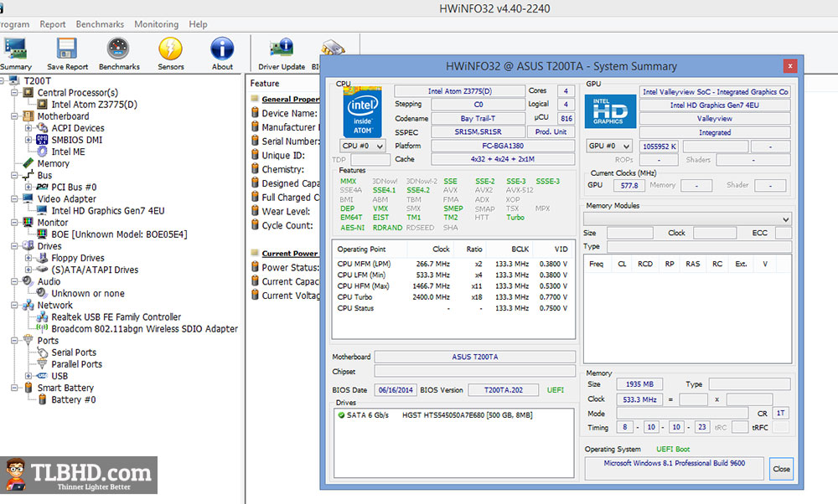Click the VID column header
Viewport: 838px width, 504px height.
(x=561, y=249)
